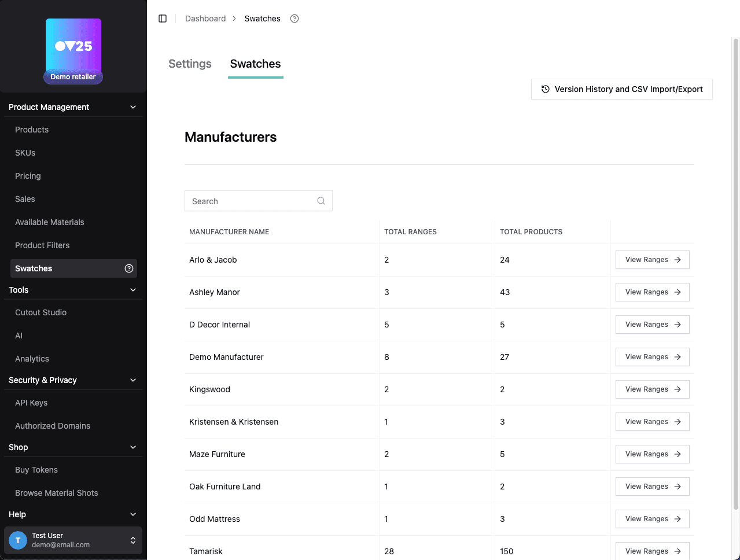Image resolution: width=740 pixels, height=560 pixels.
Task: Click the Test User avatar icon
Action: 18,540
